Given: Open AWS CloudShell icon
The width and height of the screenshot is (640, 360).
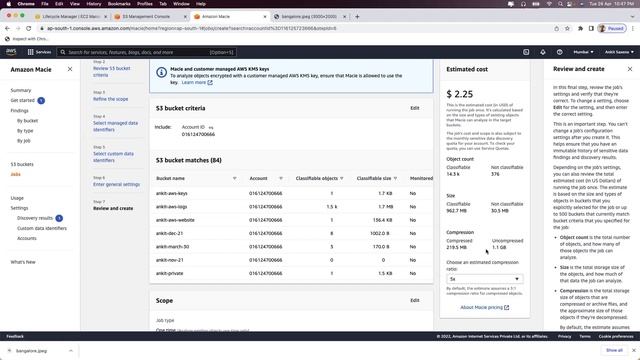Looking at the screenshot, I should pos(526,52).
